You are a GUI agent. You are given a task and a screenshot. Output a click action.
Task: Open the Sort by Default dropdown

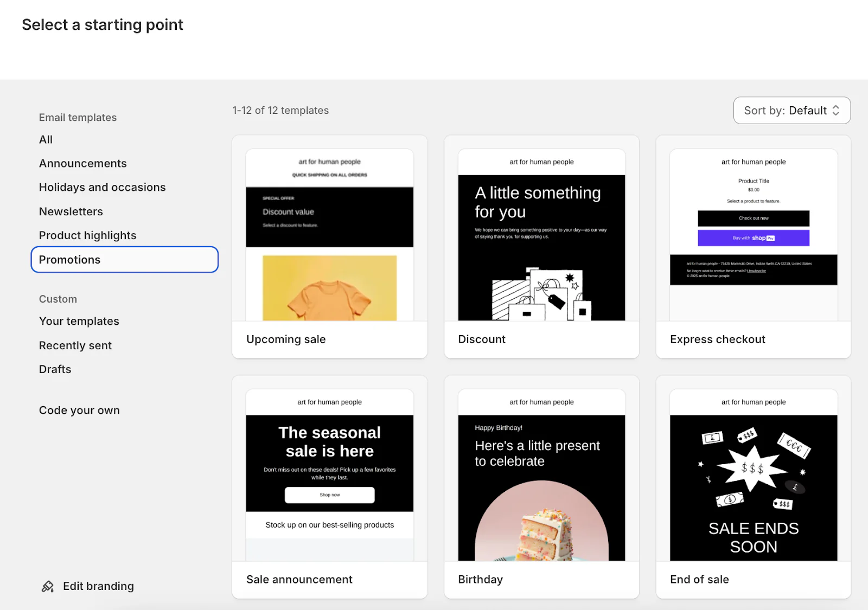(x=792, y=110)
